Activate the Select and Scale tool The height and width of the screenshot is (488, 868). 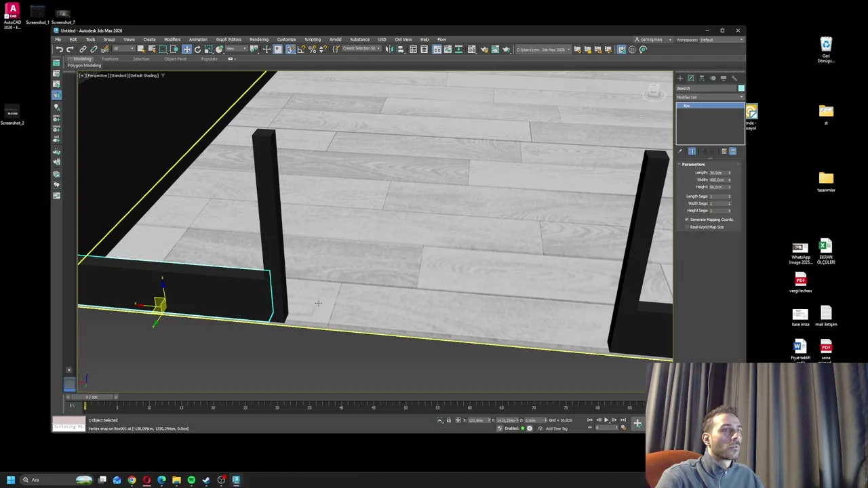(208, 49)
